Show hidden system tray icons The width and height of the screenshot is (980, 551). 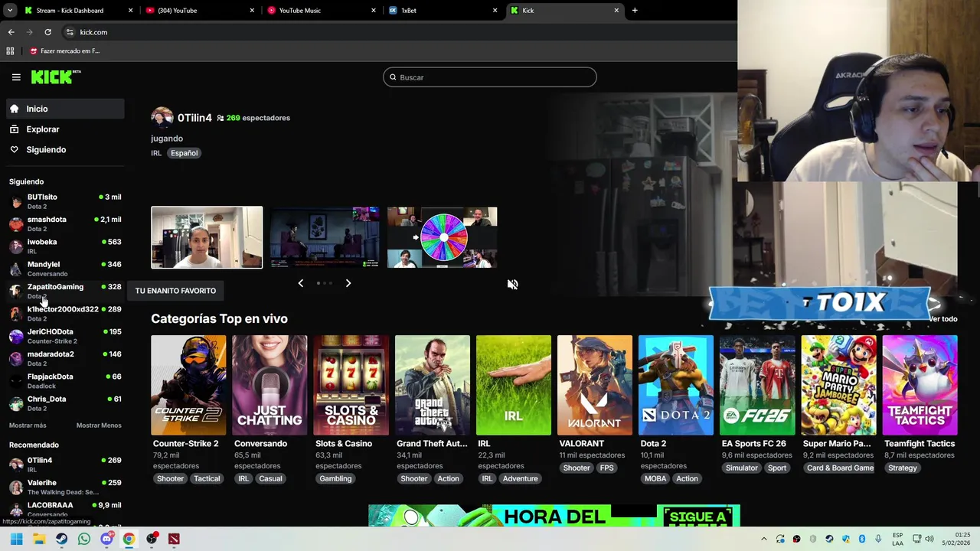(763, 539)
